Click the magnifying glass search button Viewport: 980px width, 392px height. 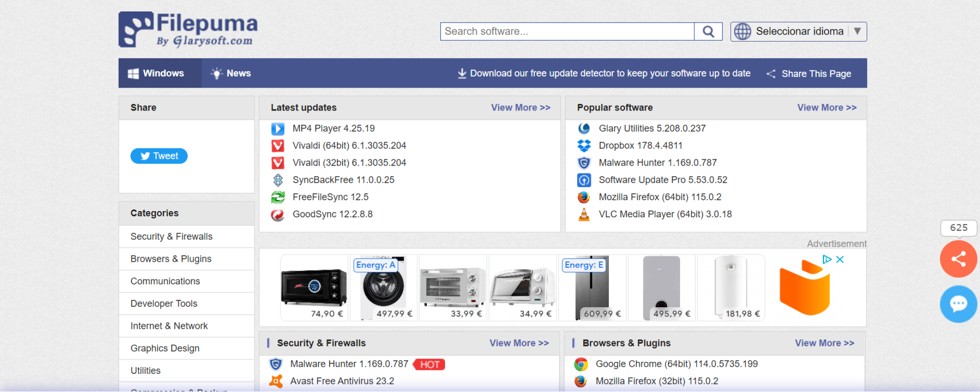[708, 32]
